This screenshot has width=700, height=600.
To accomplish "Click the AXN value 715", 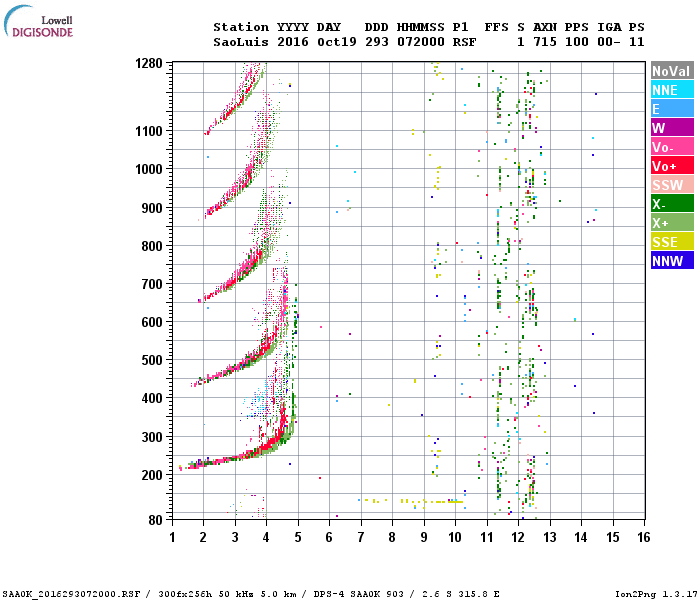I will (545, 42).
